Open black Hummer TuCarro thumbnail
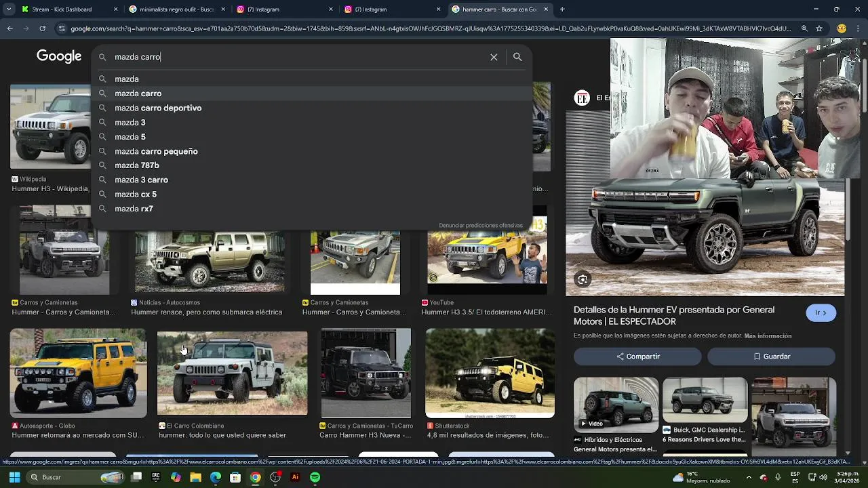The width and height of the screenshot is (868, 488). tap(366, 373)
